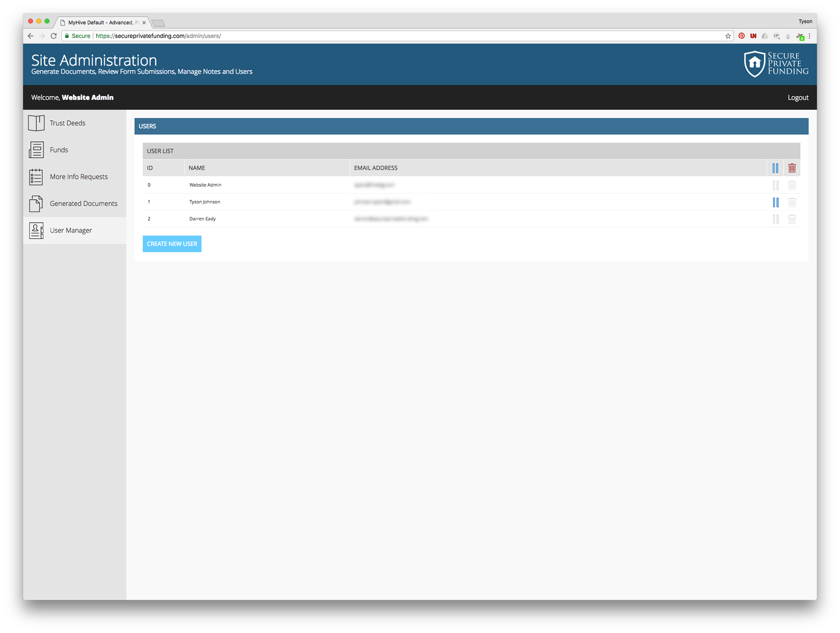
Task: Click trash icon for Darren Eady
Action: [x=791, y=219]
